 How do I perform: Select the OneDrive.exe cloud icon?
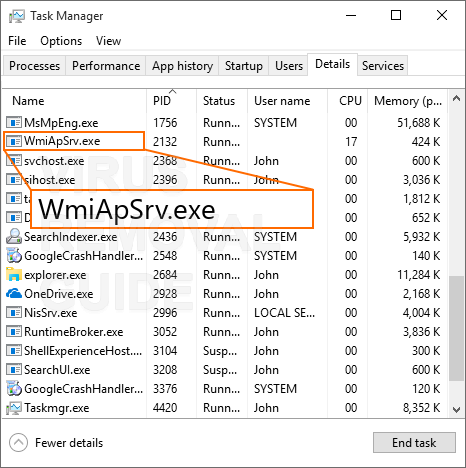pyautogui.click(x=14, y=293)
